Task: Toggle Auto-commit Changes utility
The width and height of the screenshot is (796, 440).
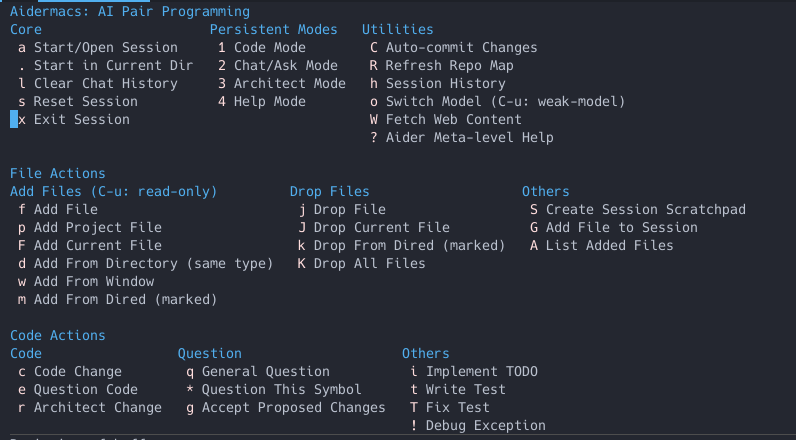Action: (x=461, y=47)
